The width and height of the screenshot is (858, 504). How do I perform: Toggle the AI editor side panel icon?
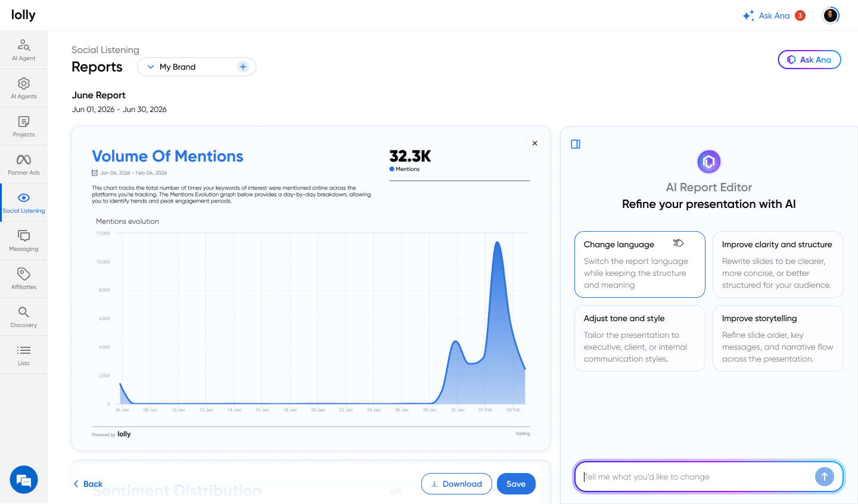[x=576, y=144]
